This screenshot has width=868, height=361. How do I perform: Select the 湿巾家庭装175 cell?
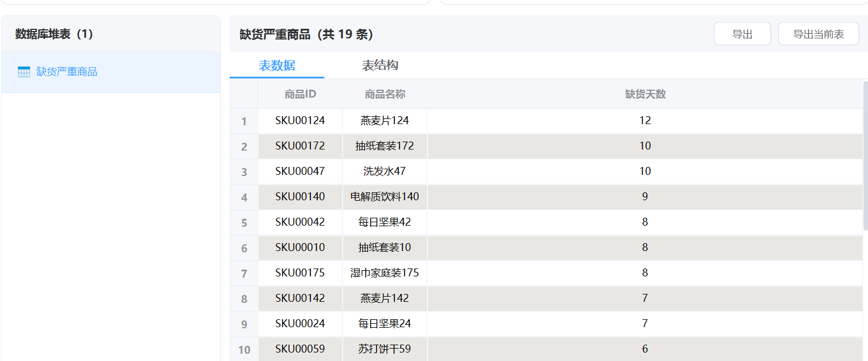pos(385,272)
